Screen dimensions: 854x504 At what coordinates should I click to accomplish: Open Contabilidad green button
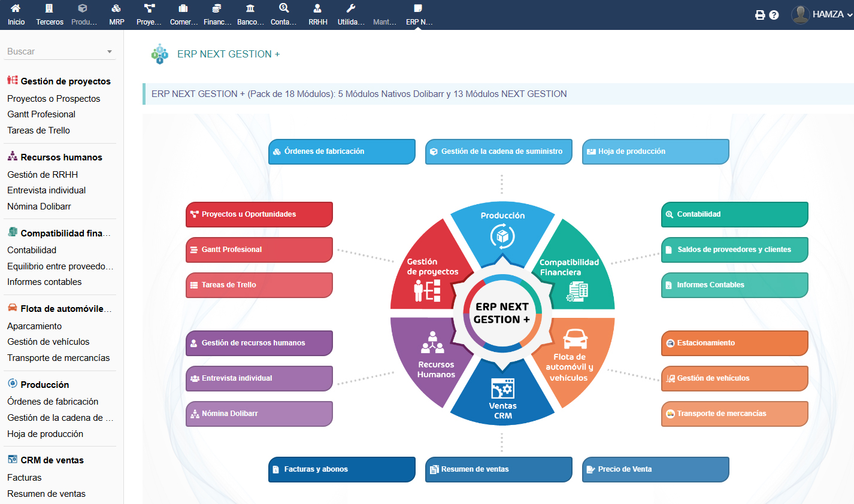pyautogui.click(x=735, y=214)
